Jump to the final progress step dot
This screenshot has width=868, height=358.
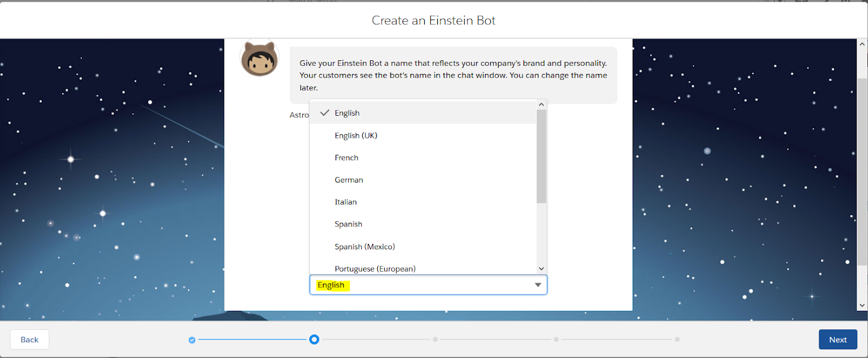coord(677,340)
